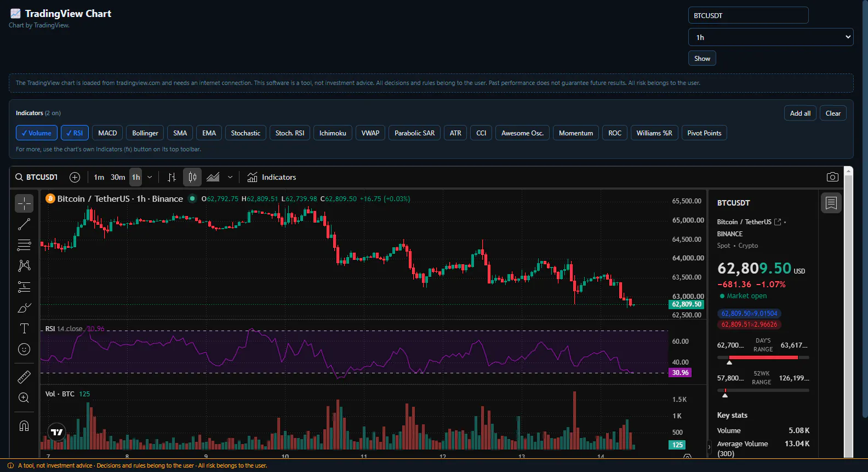Open the symbol search for BTCUSDT
Screen dimensions: 868x472
point(36,177)
